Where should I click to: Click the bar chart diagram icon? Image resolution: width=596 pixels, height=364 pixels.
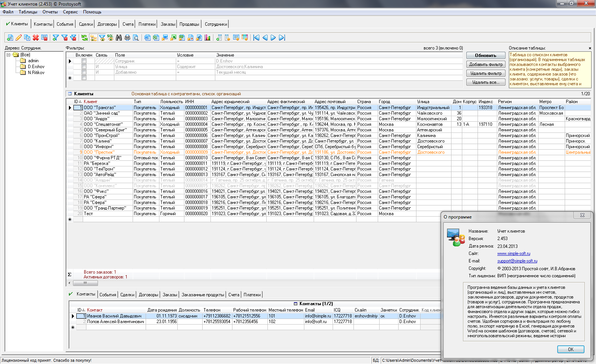pyautogui.click(x=207, y=38)
